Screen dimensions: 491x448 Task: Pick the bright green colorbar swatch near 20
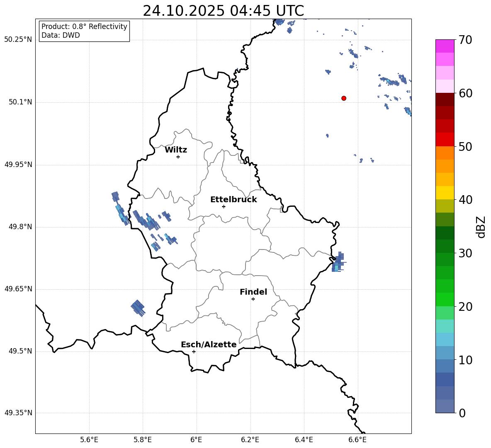(x=445, y=299)
